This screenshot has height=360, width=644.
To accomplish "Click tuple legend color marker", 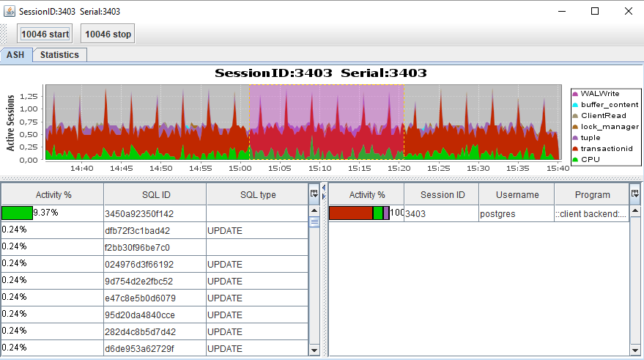I will (575, 138).
